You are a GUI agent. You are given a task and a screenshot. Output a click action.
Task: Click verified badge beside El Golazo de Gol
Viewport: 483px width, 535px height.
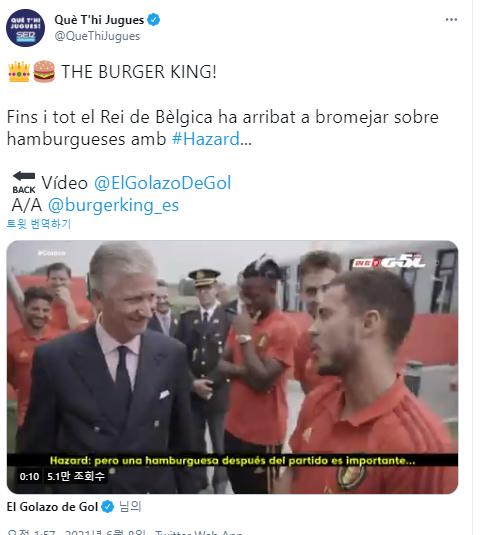108,507
